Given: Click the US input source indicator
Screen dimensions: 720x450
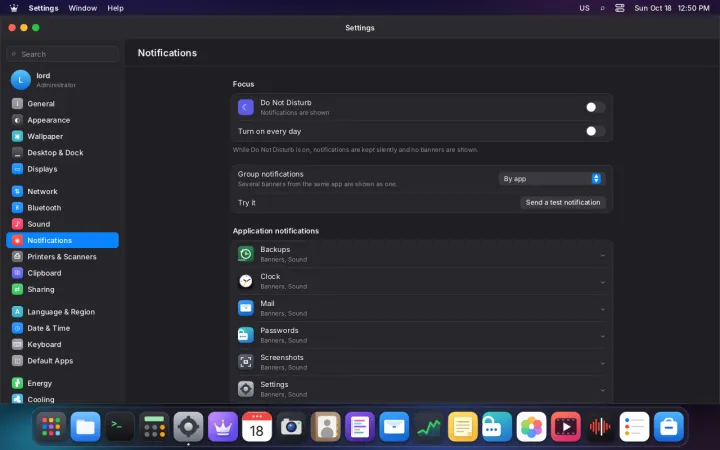Looking at the screenshot, I should pyautogui.click(x=584, y=8).
